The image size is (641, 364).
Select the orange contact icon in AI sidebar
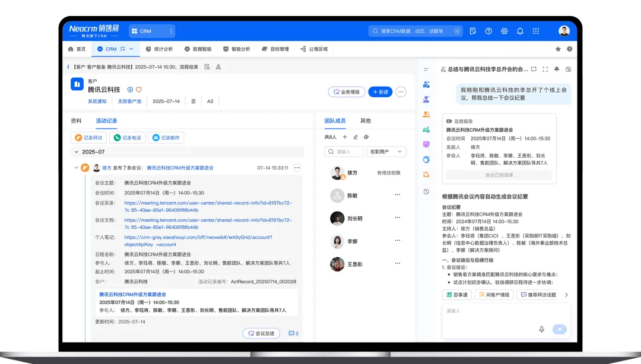426,114
